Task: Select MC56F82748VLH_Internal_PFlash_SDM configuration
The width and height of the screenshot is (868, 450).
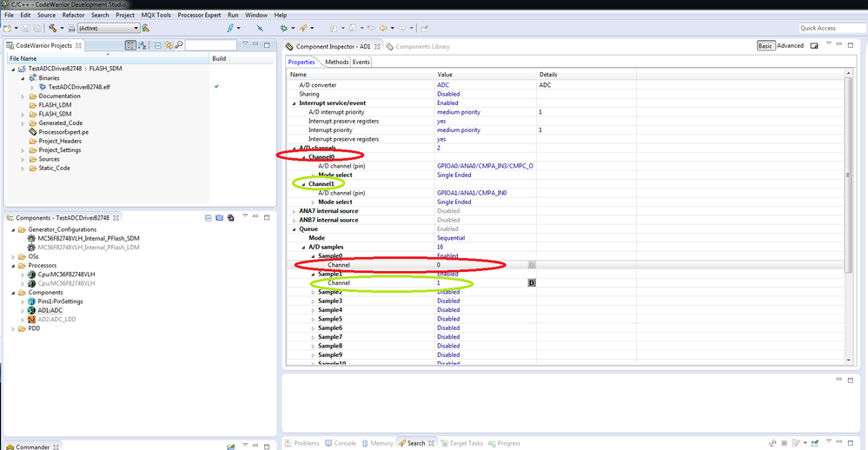Action: (x=89, y=239)
